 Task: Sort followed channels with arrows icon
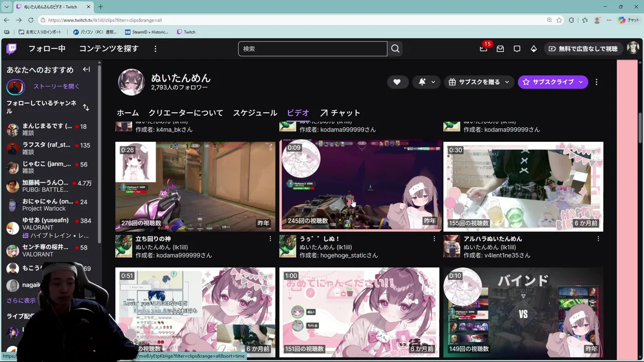coord(86,107)
